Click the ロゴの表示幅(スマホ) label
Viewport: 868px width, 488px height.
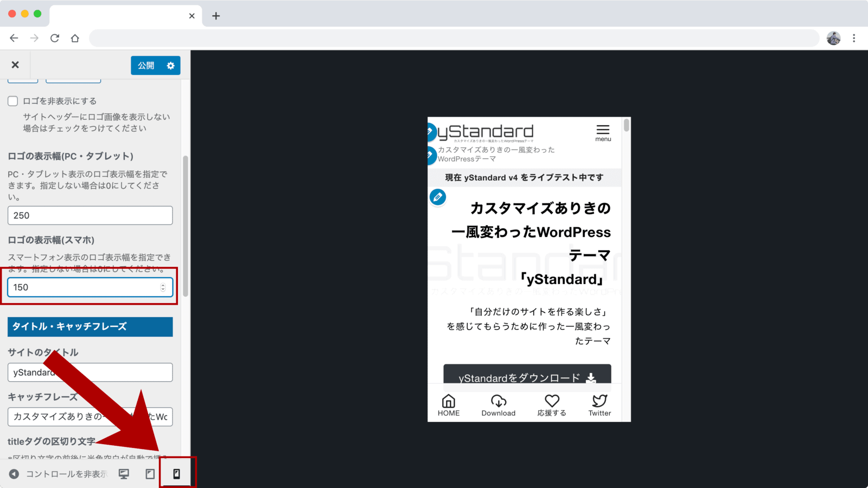click(51, 240)
